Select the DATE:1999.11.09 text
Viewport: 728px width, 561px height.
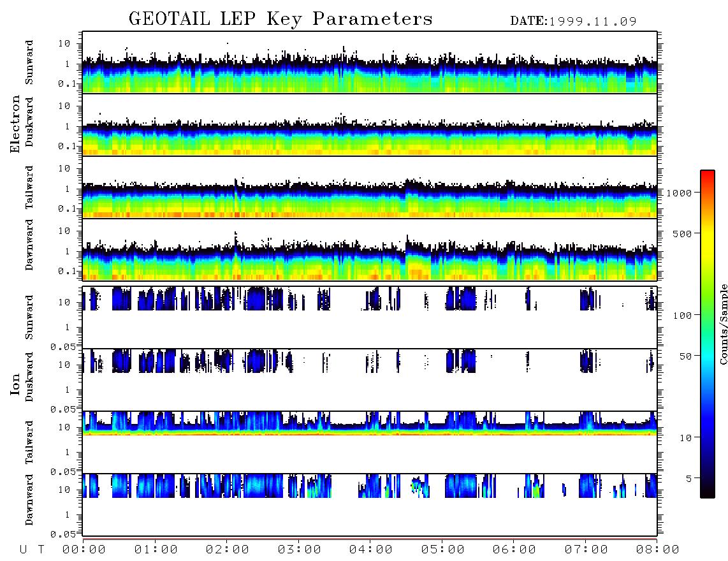tap(573, 22)
